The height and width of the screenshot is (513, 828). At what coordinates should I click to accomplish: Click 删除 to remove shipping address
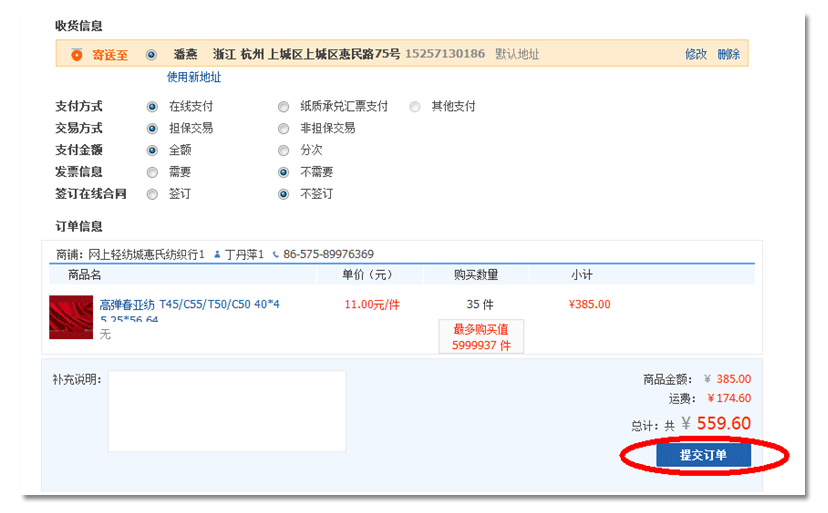click(x=728, y=54)
